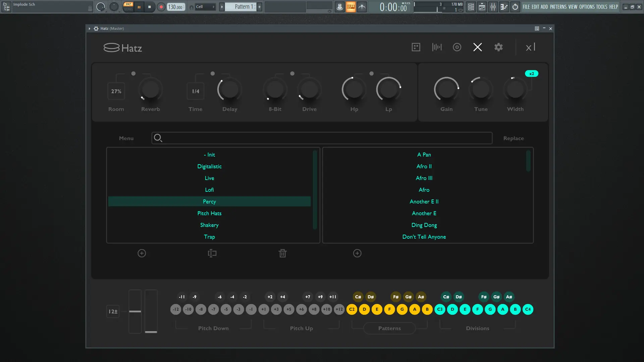Toggle the Delay section on/off dot
The height and width of the screenshot is (362, 644).
213,73
